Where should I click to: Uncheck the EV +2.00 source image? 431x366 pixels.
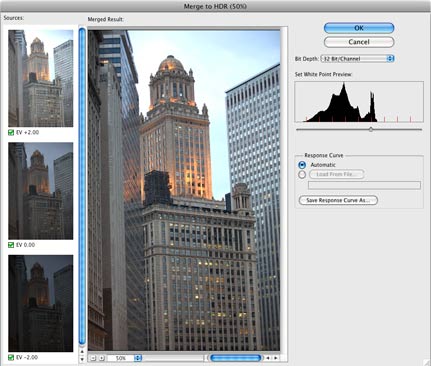pyautogui.click(x=11, y=133)
